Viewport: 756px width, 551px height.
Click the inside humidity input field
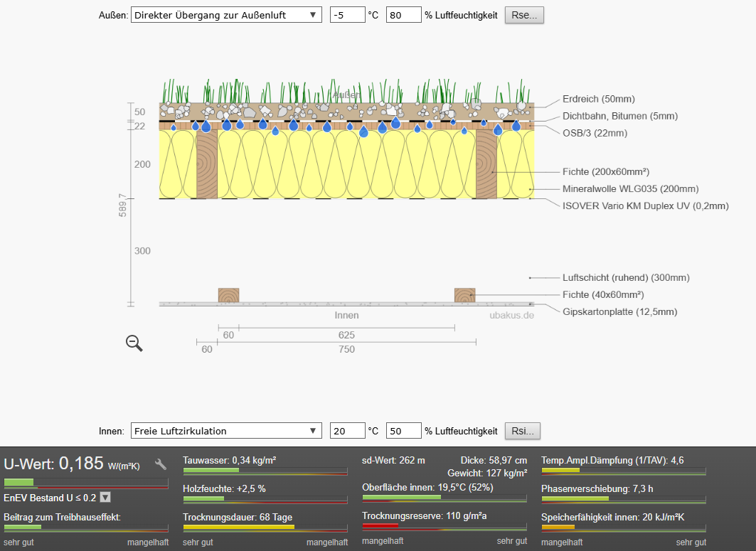tap(403, 431)
